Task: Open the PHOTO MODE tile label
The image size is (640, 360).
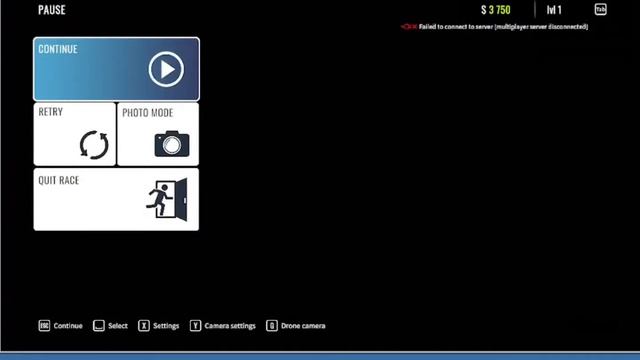Action: 148,113
